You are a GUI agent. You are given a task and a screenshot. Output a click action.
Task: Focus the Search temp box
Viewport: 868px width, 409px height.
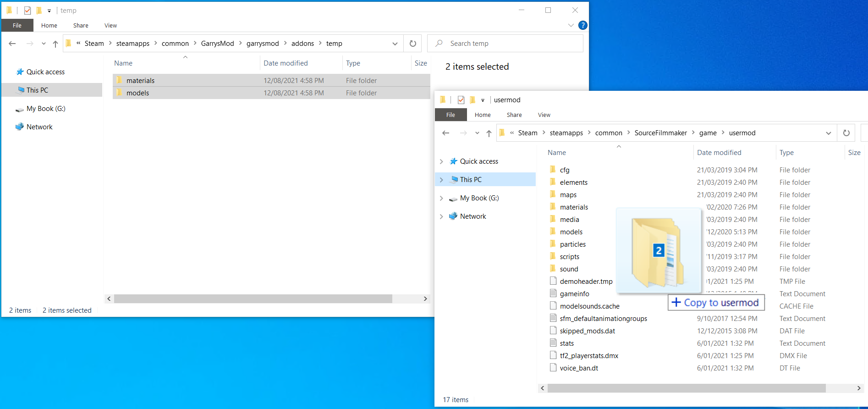pyautogui.click(x=505, y=44)
